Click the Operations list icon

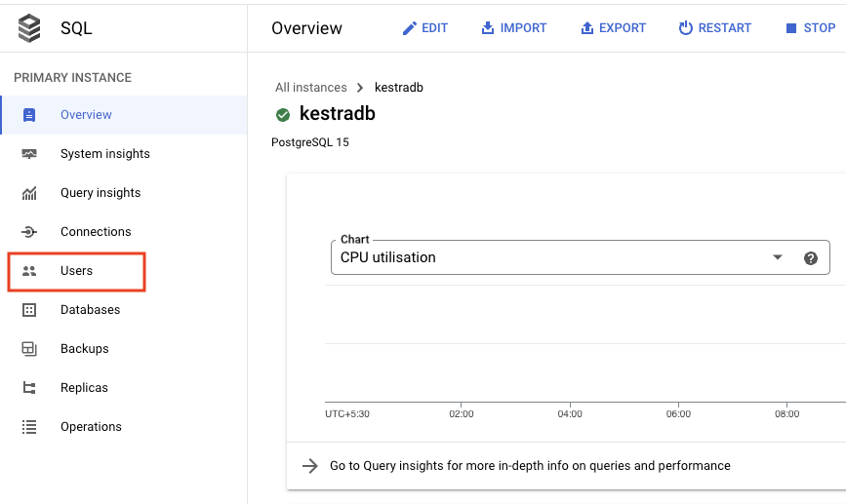tap(29, 427)
